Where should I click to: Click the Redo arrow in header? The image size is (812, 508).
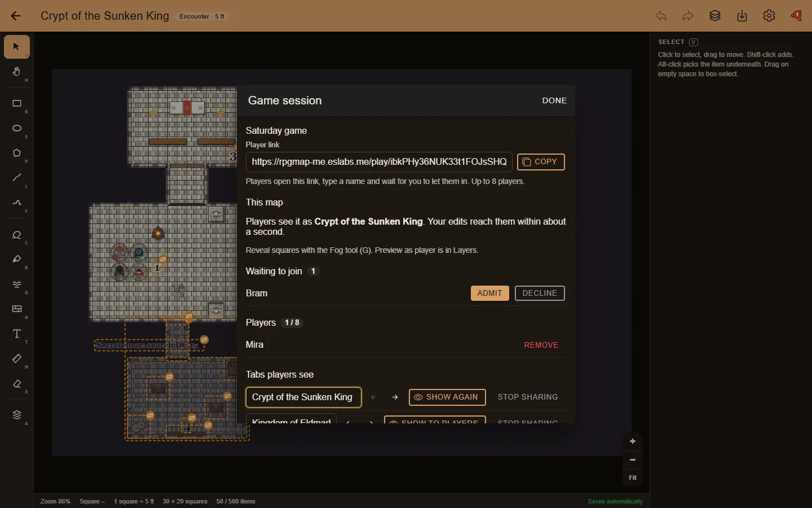point(688,16)
